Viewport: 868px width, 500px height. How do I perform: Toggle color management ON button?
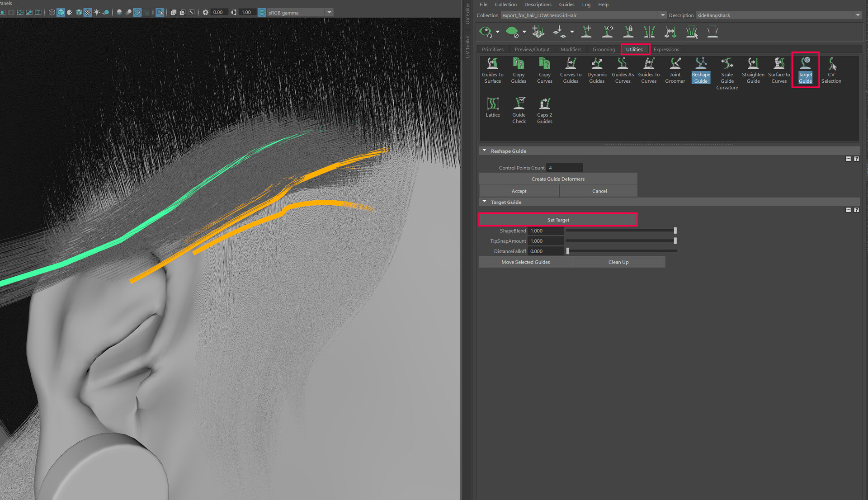[262, 12]
